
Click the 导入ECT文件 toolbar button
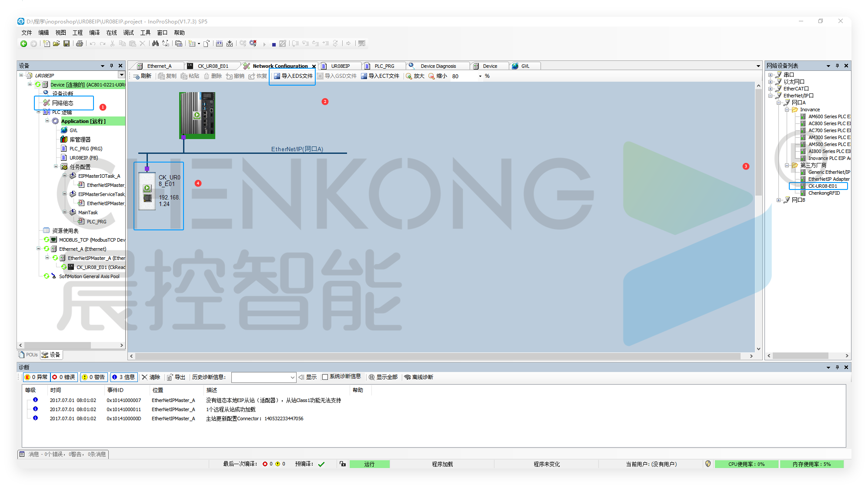tap(380, 76)
